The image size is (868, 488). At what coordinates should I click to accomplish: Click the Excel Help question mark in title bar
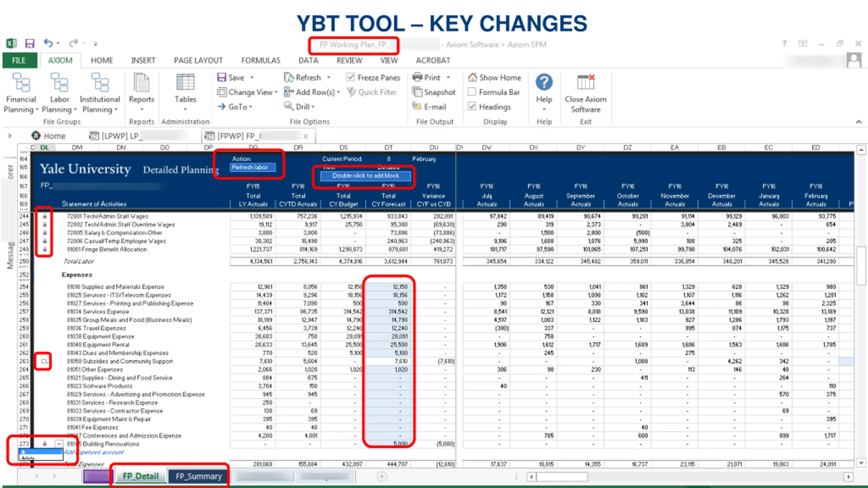pos(784,43)
